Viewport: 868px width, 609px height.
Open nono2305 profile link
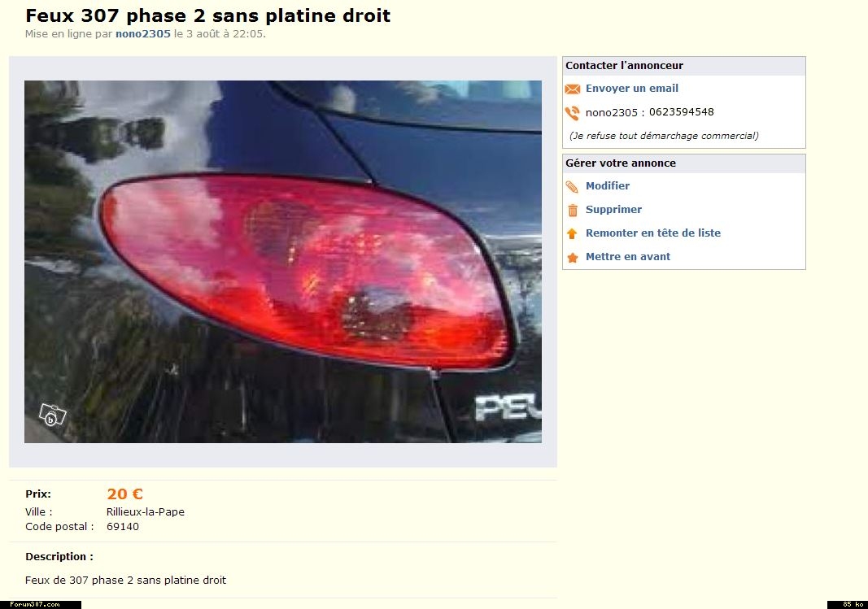pos(143,33)
